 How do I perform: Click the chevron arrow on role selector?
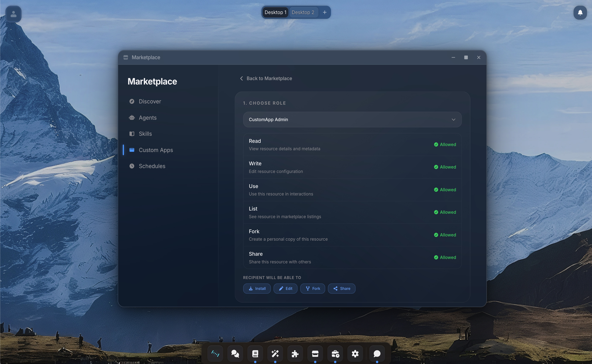pos(453,119)
